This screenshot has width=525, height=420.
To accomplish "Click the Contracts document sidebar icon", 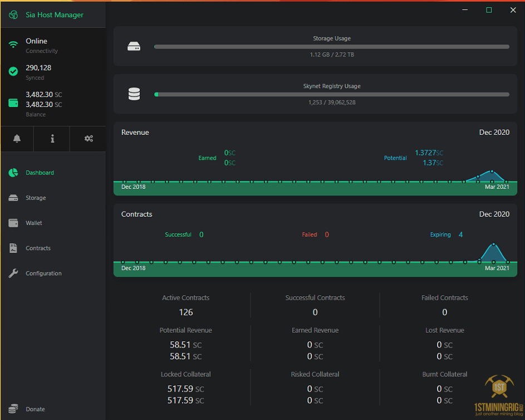I will tap(13, 248).
